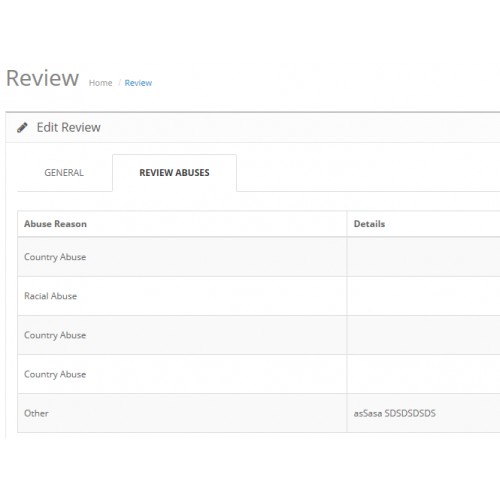This screenshot has width=500, height=500.
Task: Click the Details column header
Action: point(369,224)
